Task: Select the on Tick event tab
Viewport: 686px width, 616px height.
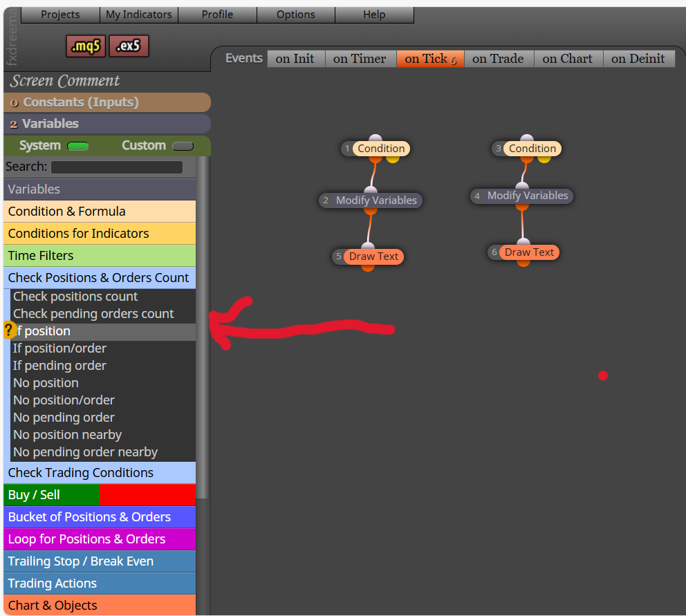Action: 430,59
